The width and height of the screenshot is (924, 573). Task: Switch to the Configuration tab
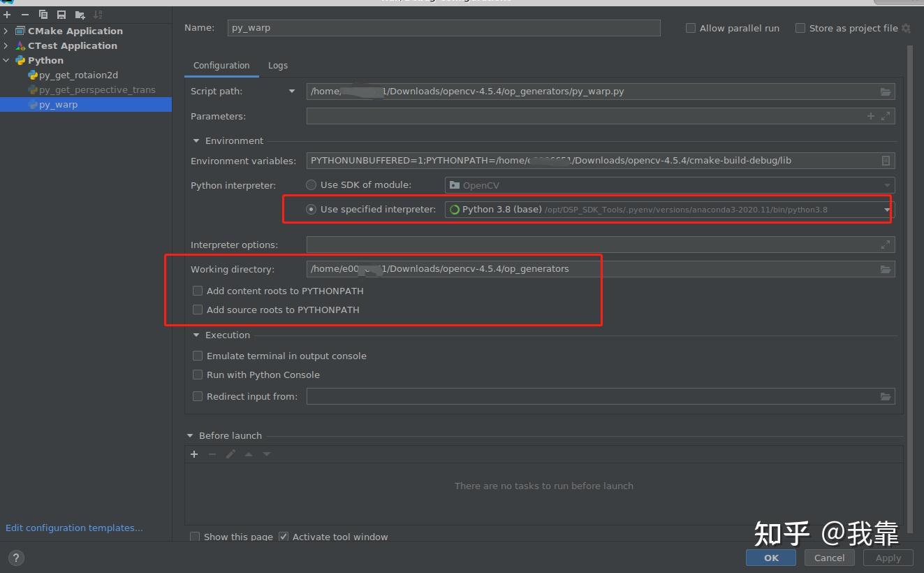[x=221, y=66]
